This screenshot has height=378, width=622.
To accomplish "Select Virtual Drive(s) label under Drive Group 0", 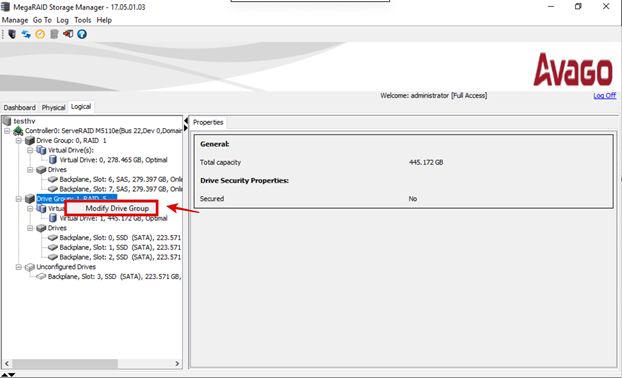I will click(x=71, y=150).
